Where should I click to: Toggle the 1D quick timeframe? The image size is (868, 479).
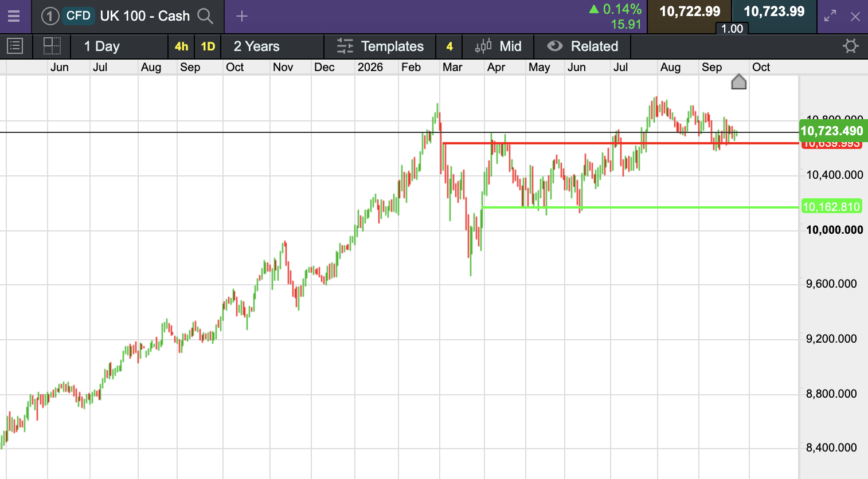(x=208, y=46)
